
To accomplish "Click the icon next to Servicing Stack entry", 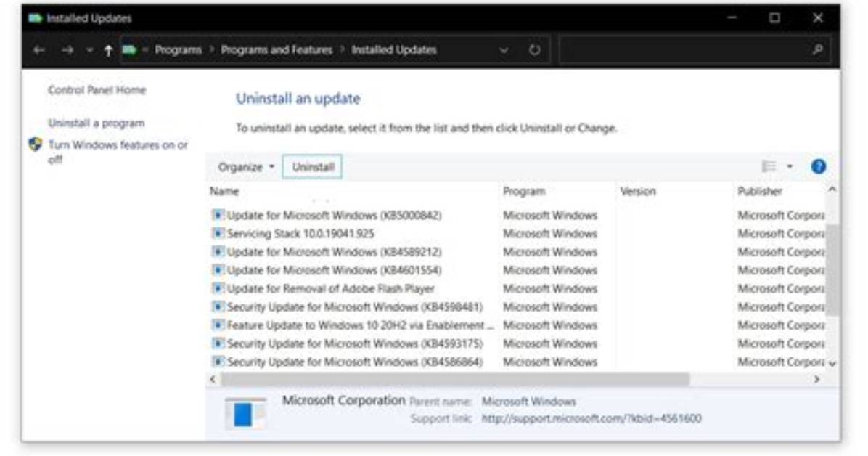I will click(218, 232).
